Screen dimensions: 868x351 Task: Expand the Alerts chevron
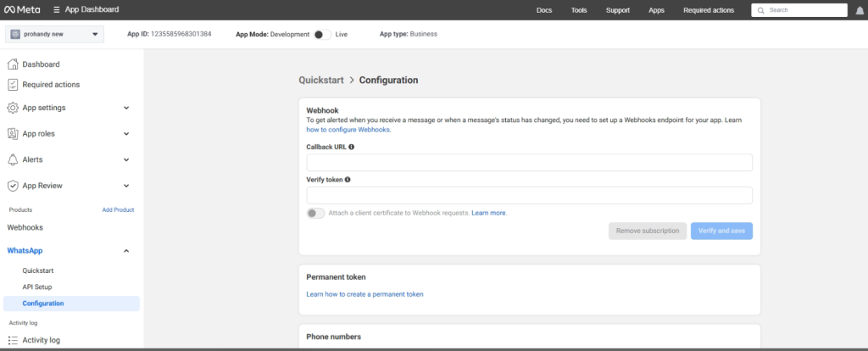tap(126, 159)
